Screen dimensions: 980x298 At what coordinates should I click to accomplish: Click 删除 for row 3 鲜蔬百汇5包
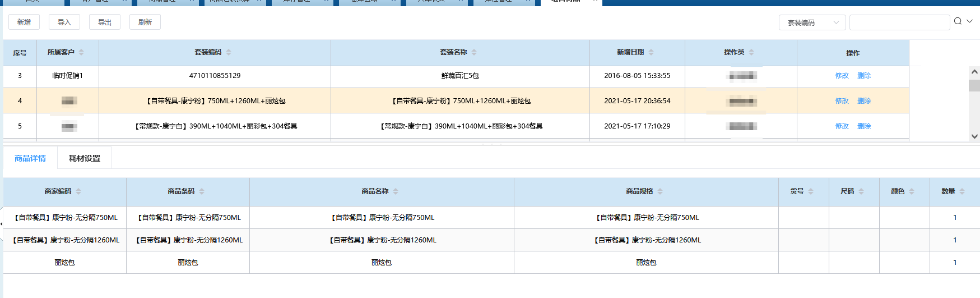click(864, 76)
